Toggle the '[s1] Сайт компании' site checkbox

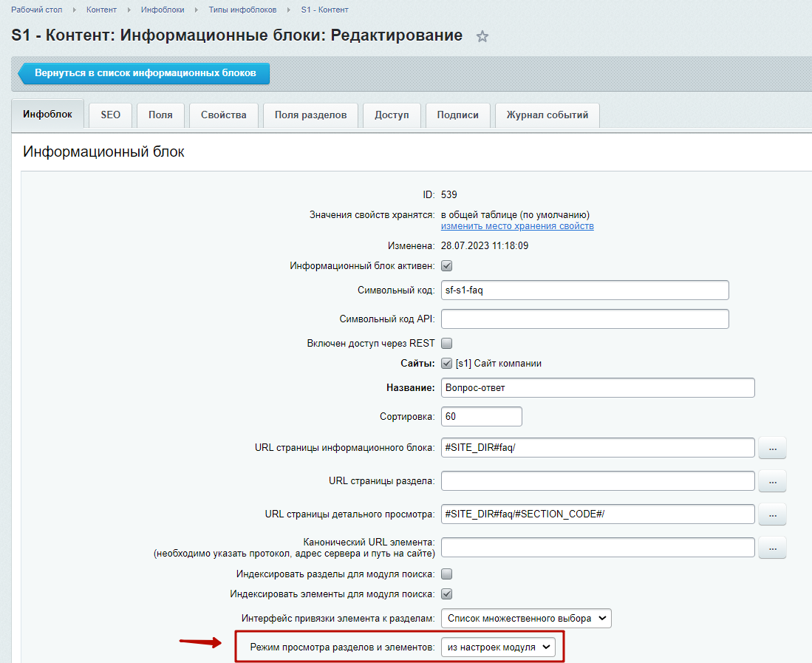pyautogui.click(x=446, y=363)
